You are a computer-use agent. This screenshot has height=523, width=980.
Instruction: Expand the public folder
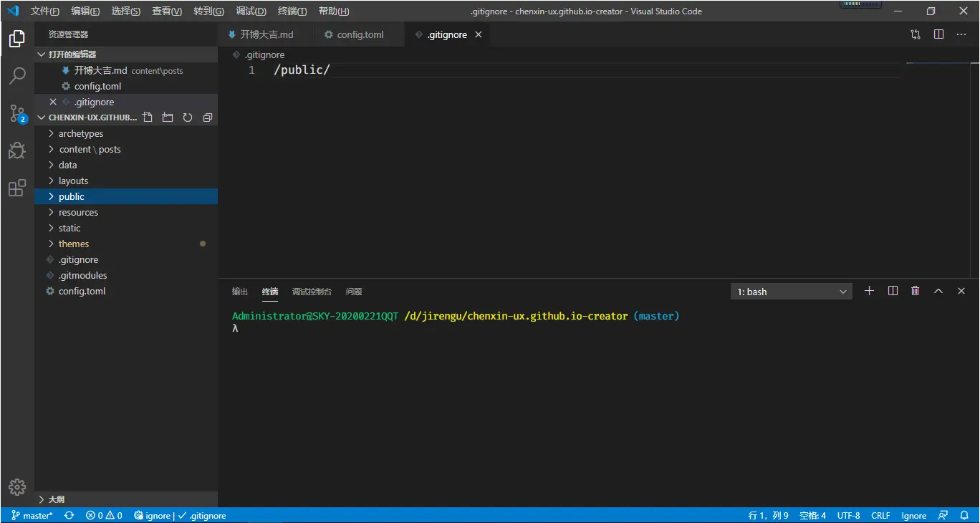coord(126,196)
